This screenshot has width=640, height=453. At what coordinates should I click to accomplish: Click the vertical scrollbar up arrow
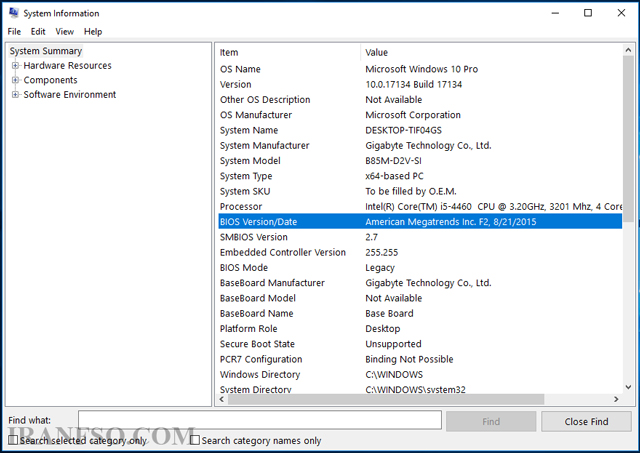628,50
